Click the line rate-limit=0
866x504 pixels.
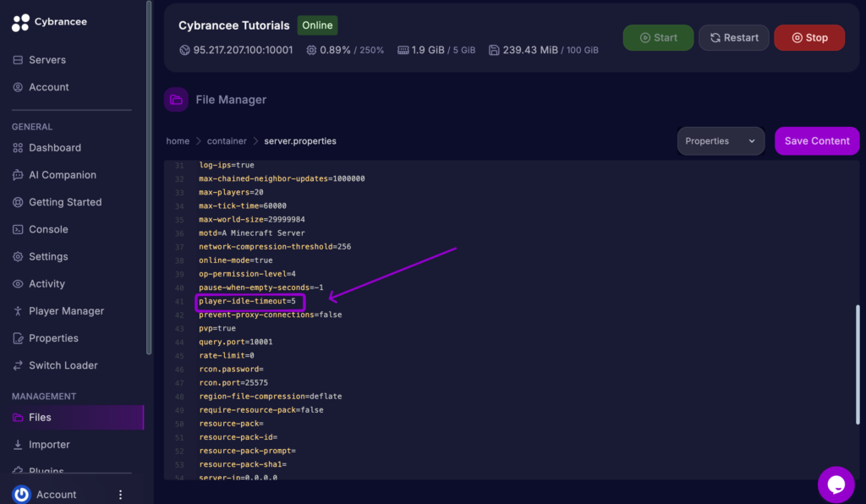[227, 355]
